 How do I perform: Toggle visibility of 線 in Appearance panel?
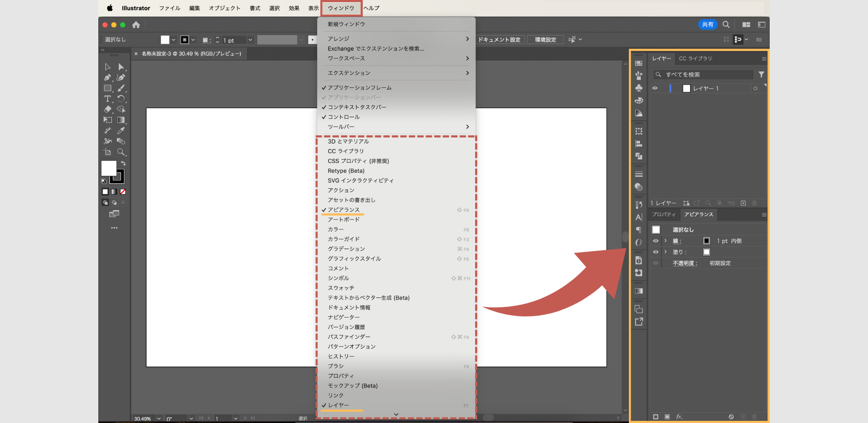[x=655, y=241]
